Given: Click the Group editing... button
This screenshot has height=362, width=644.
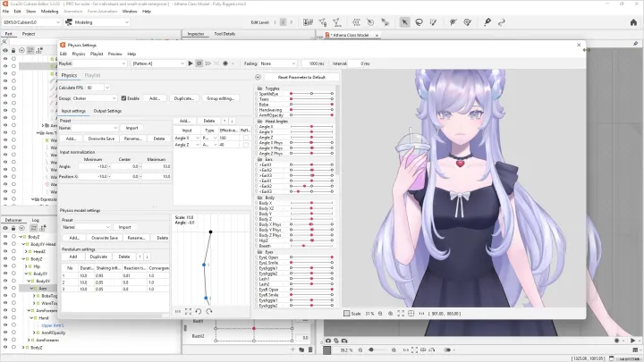Looking at the screenshot, I should point(220,98).
